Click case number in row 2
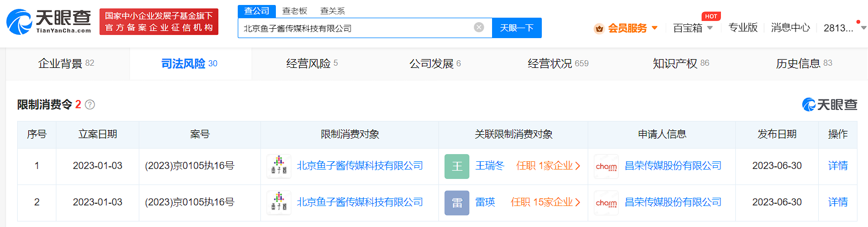The width and height of the screenshot is (868, 227). (190, 202)
